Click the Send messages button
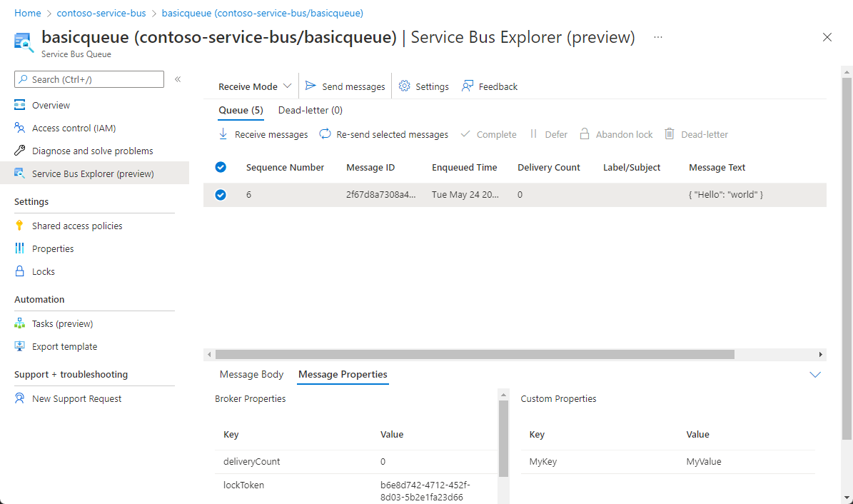 [345, 86]
